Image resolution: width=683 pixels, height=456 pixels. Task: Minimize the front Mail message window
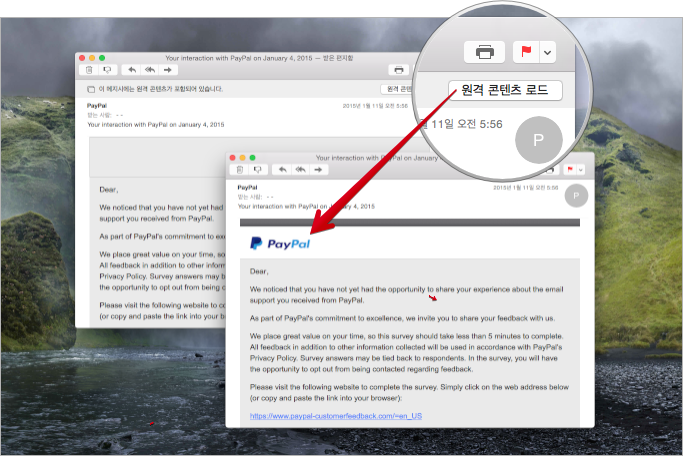tap(242, 158)
